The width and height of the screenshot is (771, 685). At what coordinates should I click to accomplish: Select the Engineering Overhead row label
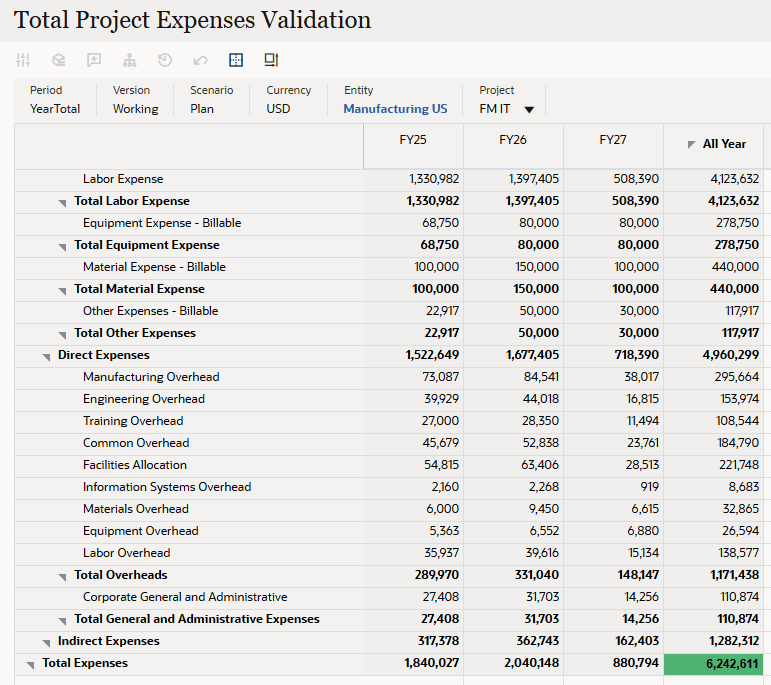[144, 399]
